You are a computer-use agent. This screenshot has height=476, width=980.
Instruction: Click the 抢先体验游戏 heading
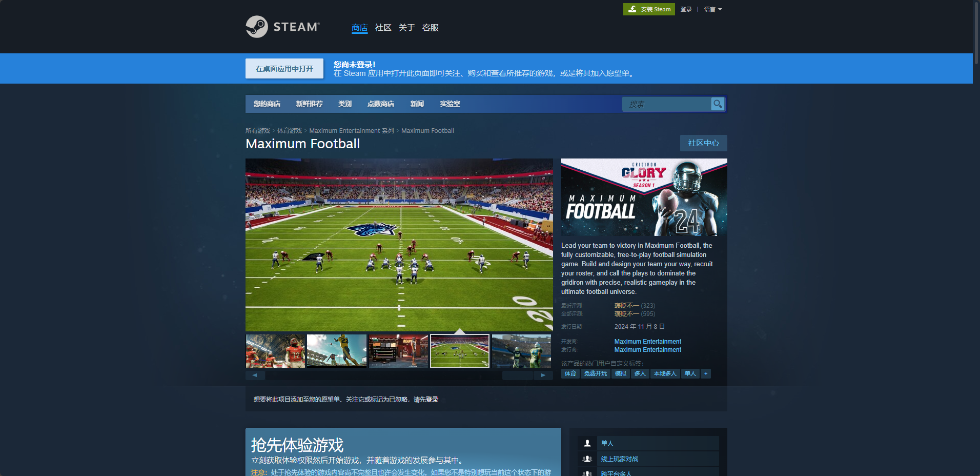(297, 445)
